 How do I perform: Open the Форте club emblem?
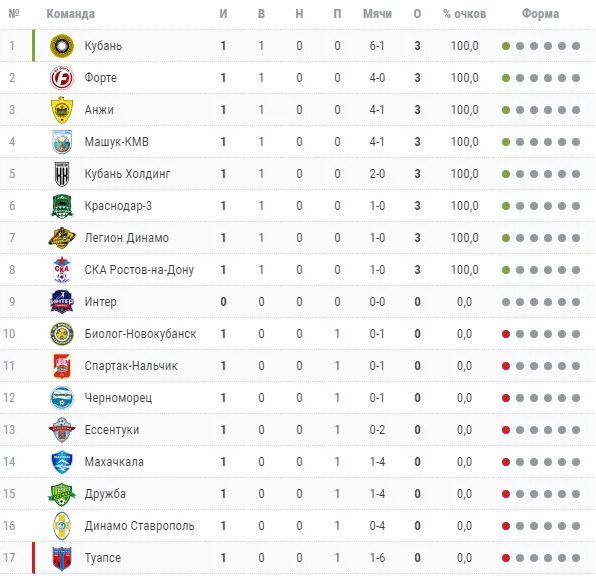(x=62, y=78)
